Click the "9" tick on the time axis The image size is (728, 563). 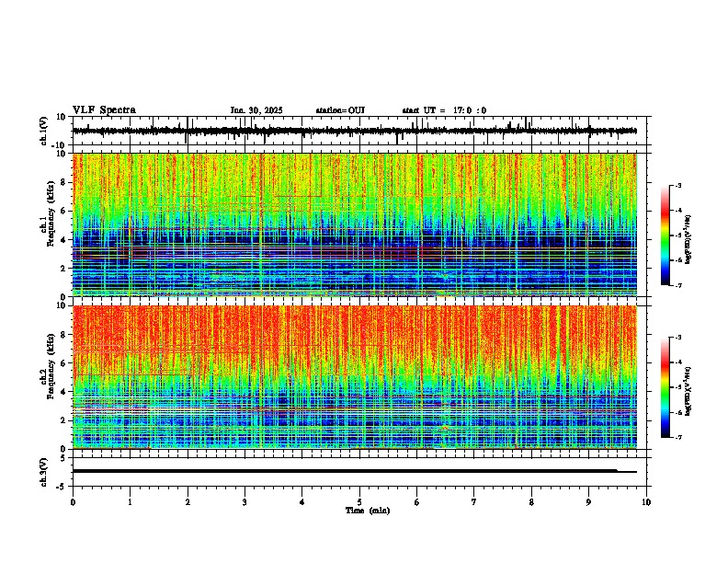(588, 502)
